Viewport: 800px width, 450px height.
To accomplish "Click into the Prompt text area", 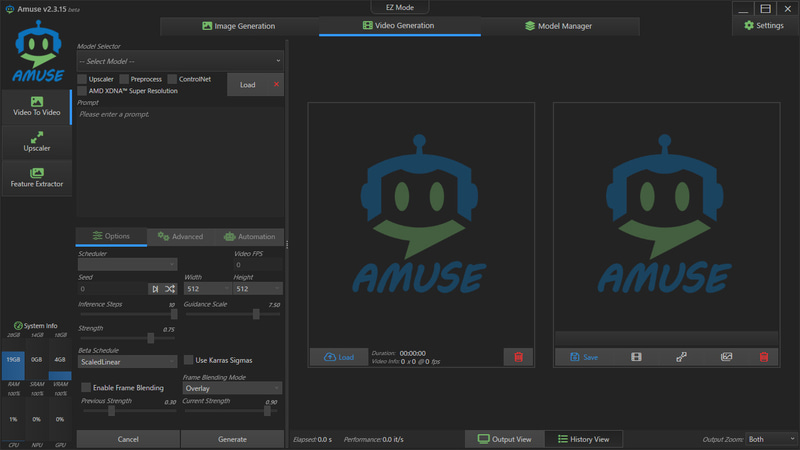I will pos(180,162).
